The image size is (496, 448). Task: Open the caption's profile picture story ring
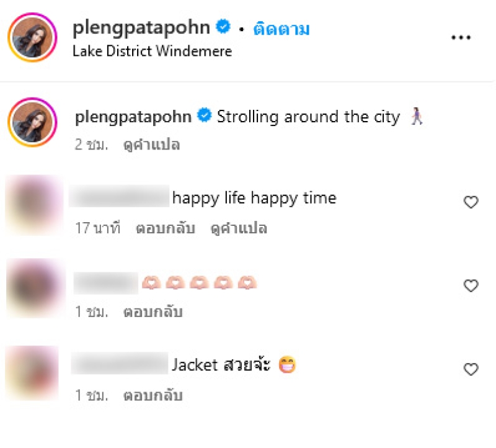tap(32, 122)
